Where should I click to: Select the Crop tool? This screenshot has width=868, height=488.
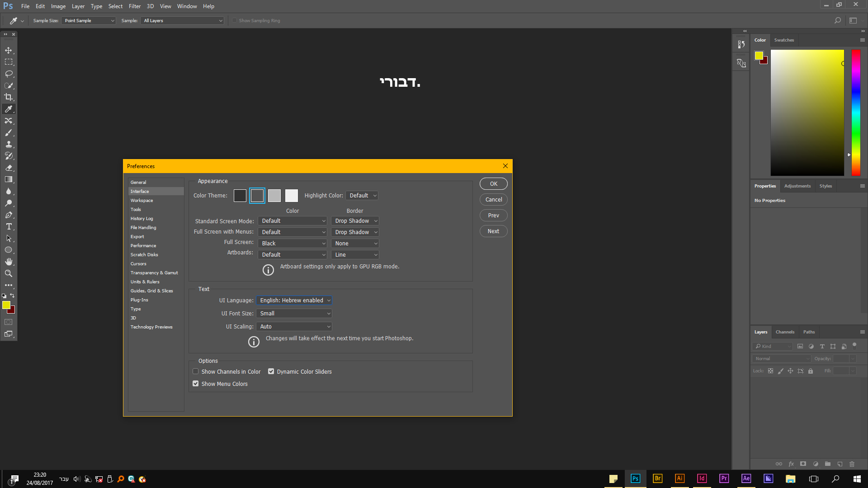click(9, 97)
